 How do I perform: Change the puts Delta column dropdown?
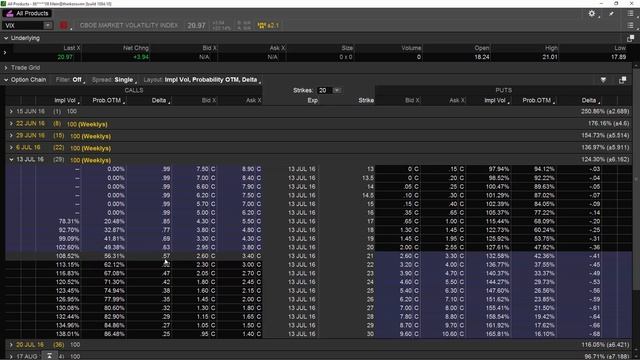591,100
